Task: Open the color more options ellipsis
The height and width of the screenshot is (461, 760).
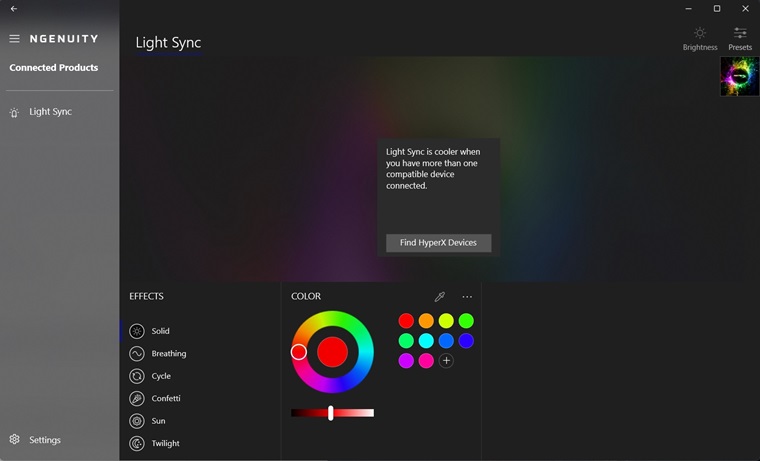Action: 467,297
